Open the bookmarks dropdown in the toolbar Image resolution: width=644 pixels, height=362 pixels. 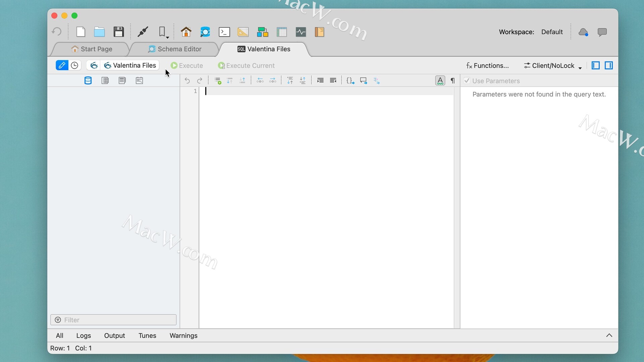click(163, 32)
